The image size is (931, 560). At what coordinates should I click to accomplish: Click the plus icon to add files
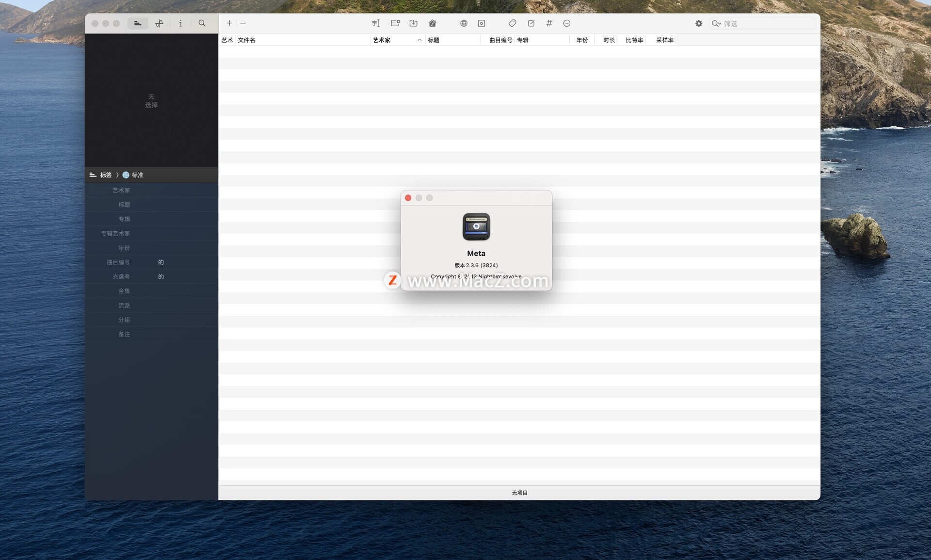229,23
